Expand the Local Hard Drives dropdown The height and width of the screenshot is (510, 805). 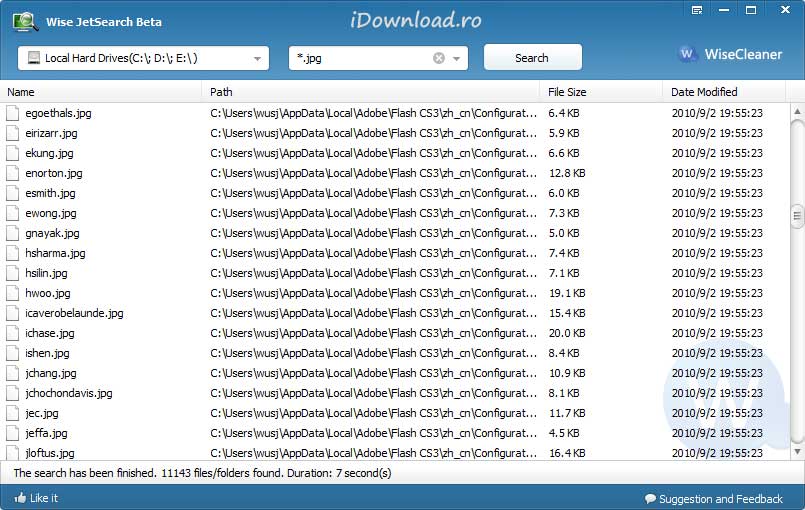pyautogui.click(x=257, y=59)
